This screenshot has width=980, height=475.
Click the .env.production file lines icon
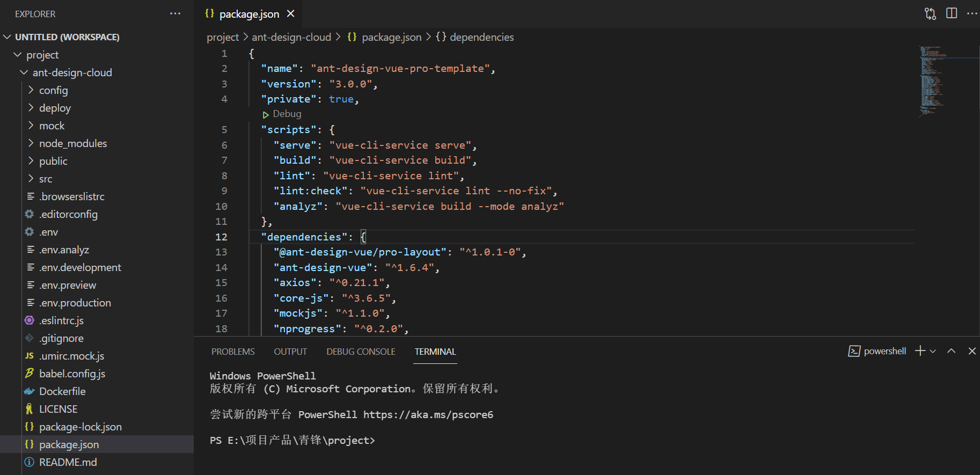pos(31,303)
